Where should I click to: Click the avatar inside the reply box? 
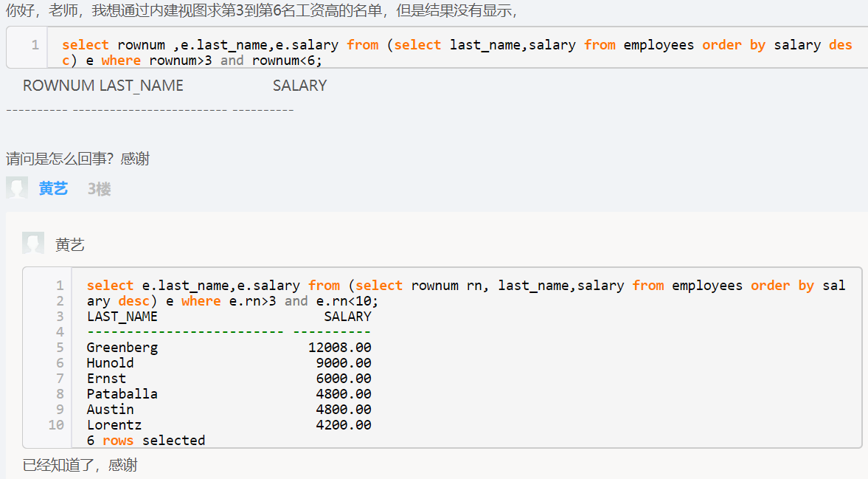[33, 244]
